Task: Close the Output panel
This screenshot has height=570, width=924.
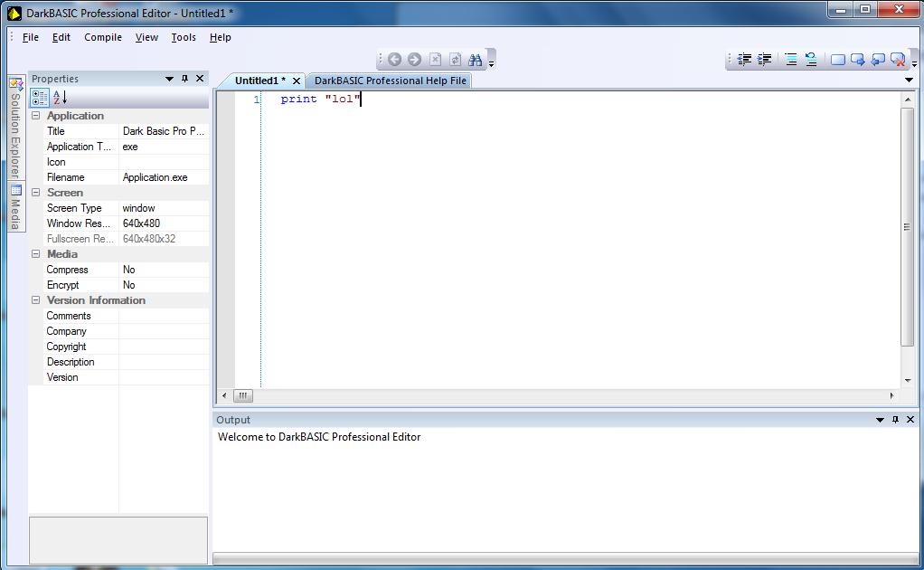Action: pyautogui.click(x=910, y=420)
